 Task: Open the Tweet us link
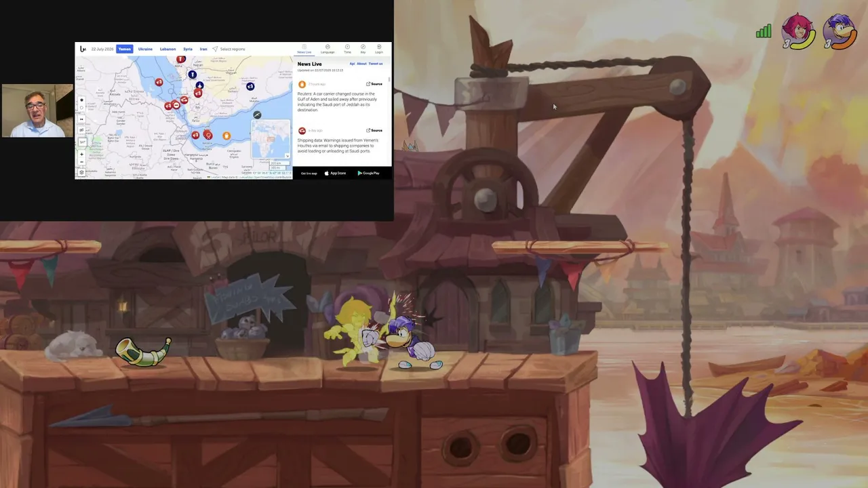(376, 64)
